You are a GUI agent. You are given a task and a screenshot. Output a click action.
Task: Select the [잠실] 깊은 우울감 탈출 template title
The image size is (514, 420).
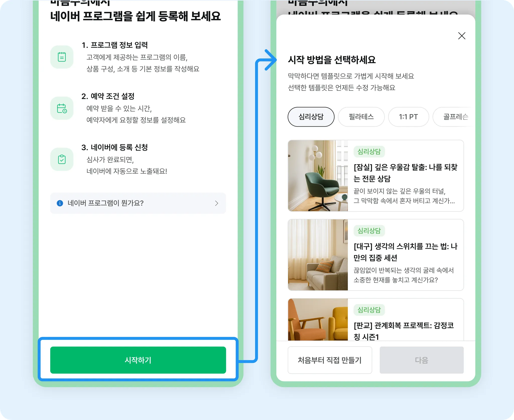click(x=405, y=173)
